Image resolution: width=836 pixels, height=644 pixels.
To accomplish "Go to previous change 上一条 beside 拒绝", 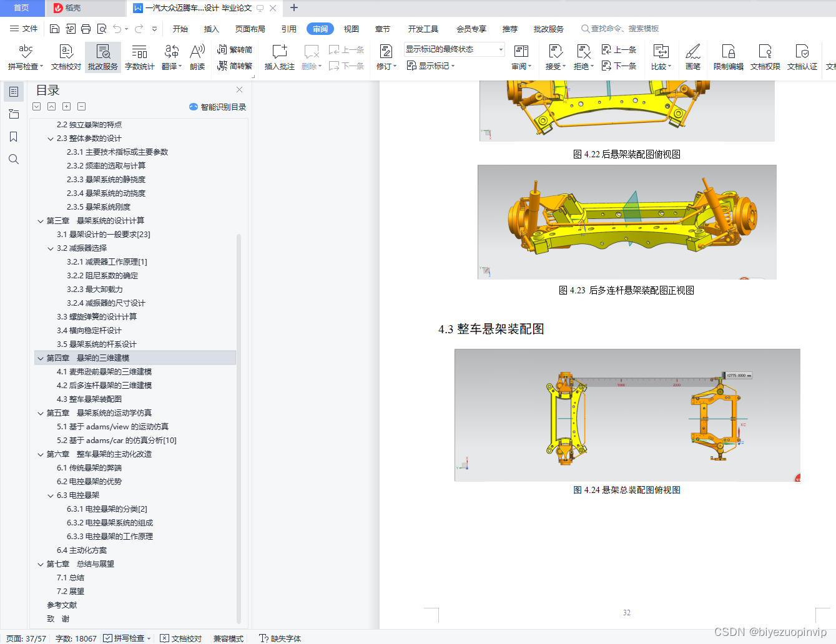I will [619, 50].
